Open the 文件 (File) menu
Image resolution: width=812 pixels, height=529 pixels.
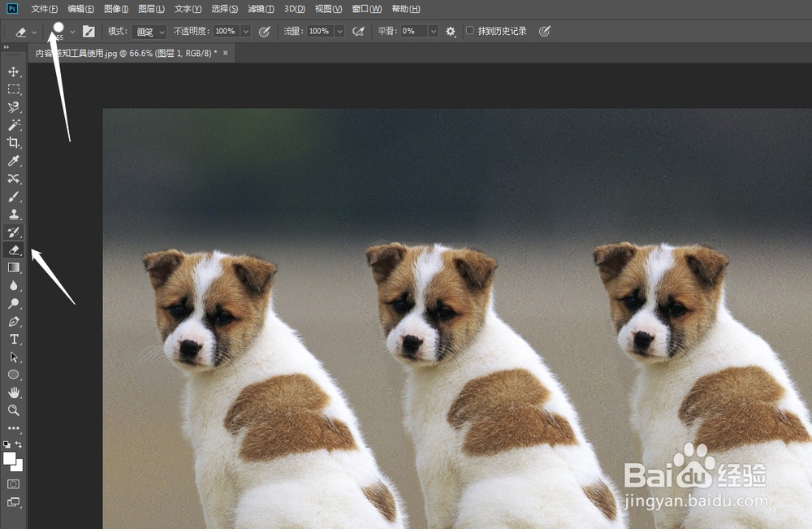click(x=44, y=9)
